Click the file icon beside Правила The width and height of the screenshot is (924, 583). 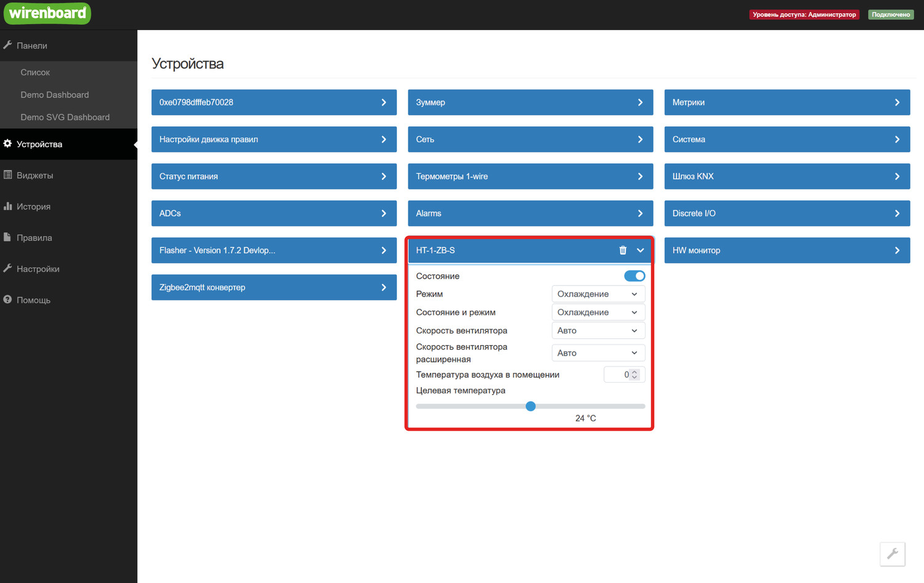point(7,237)
